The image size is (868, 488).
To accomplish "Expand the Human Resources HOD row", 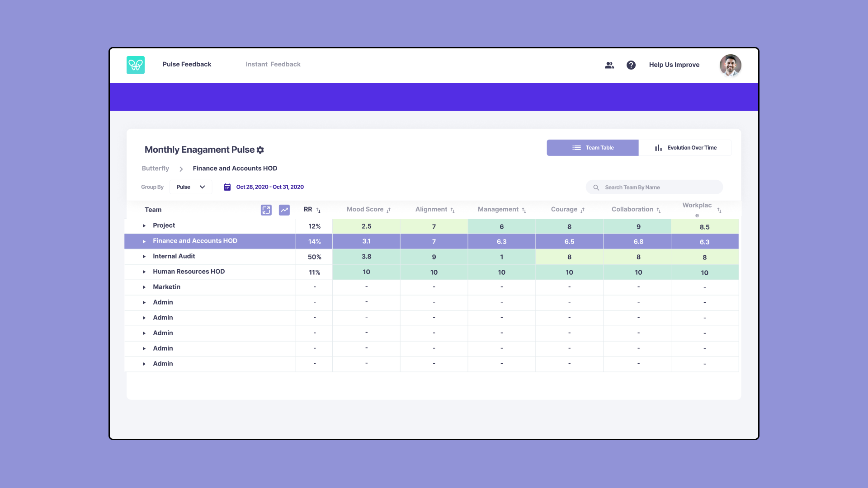I will point(144,272).
